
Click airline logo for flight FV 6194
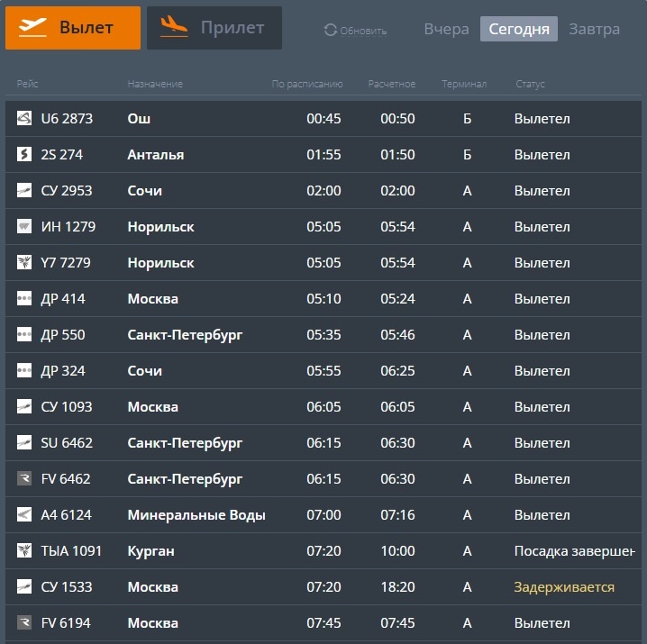24,622
